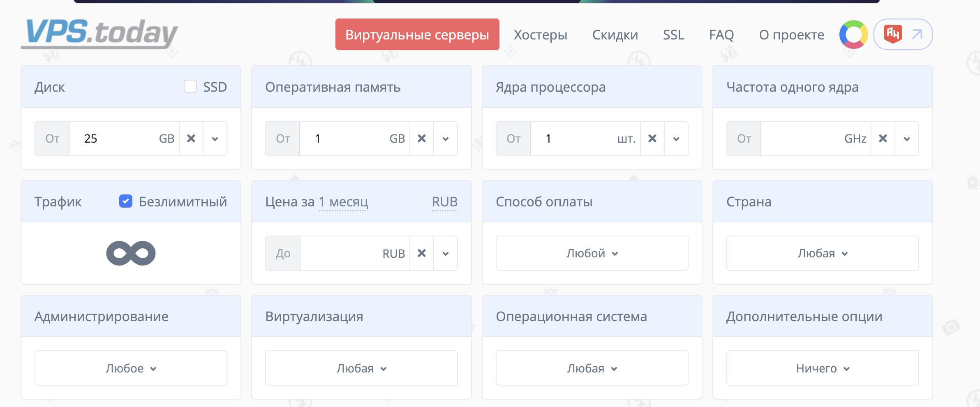Clear the CPU cores value
980x407 pixels.
[x=652, y=139]
